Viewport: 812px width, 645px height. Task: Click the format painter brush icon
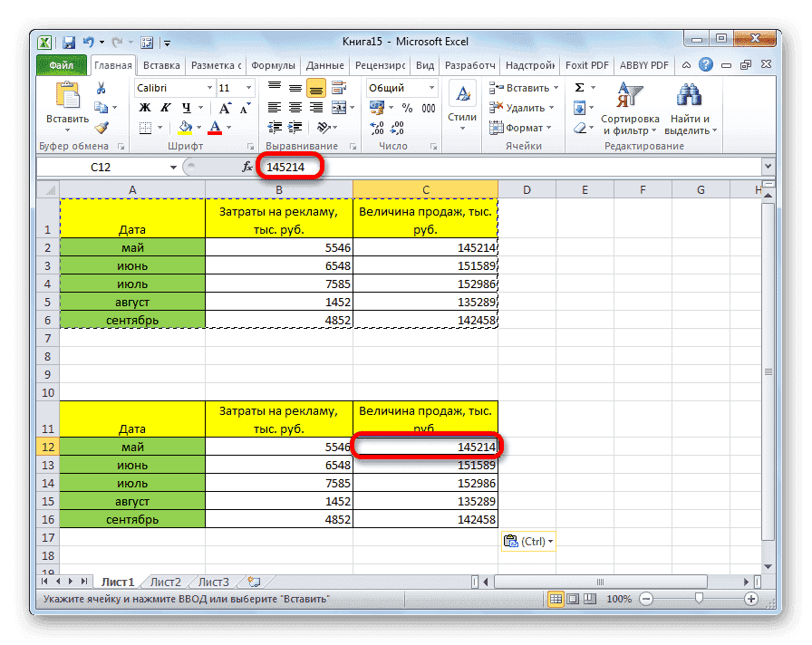[100, 127]
